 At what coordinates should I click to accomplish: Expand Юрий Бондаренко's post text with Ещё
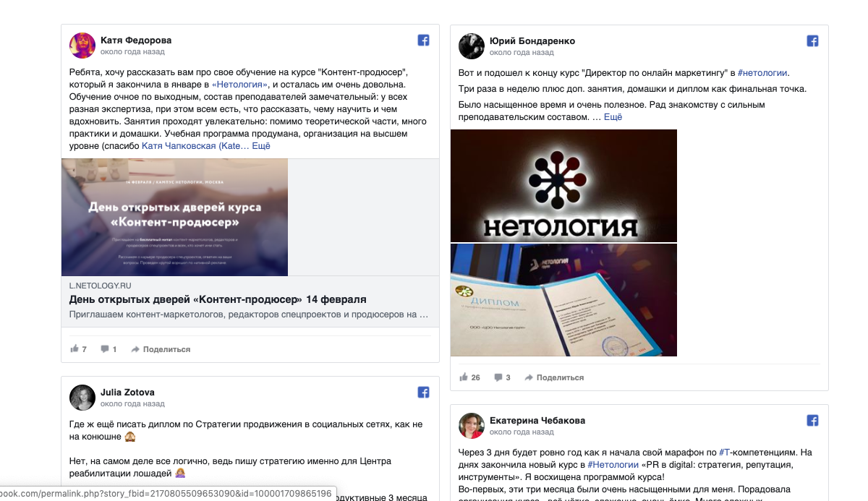coord(613,116)
